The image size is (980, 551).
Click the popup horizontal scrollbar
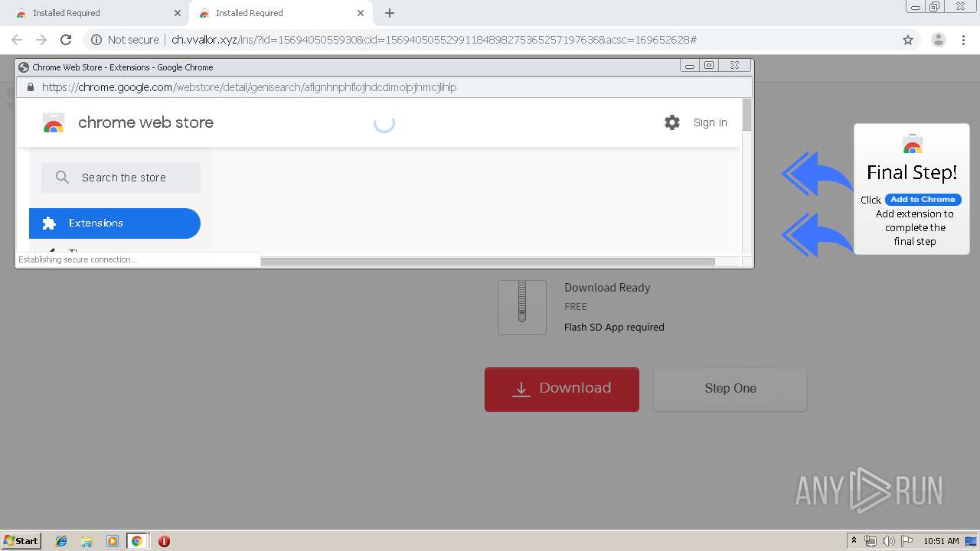pos(488,262)
